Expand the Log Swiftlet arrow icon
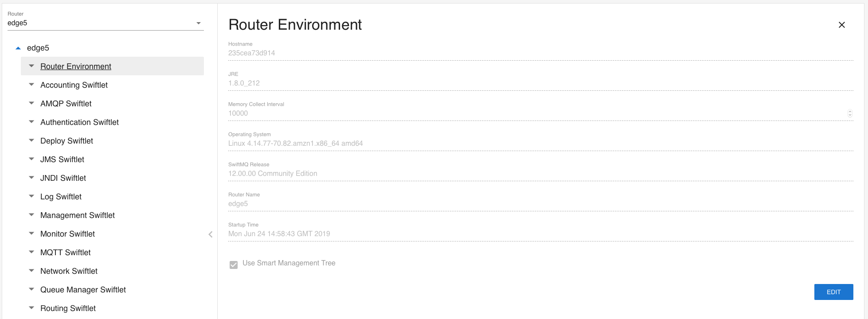 coord(31,196)
